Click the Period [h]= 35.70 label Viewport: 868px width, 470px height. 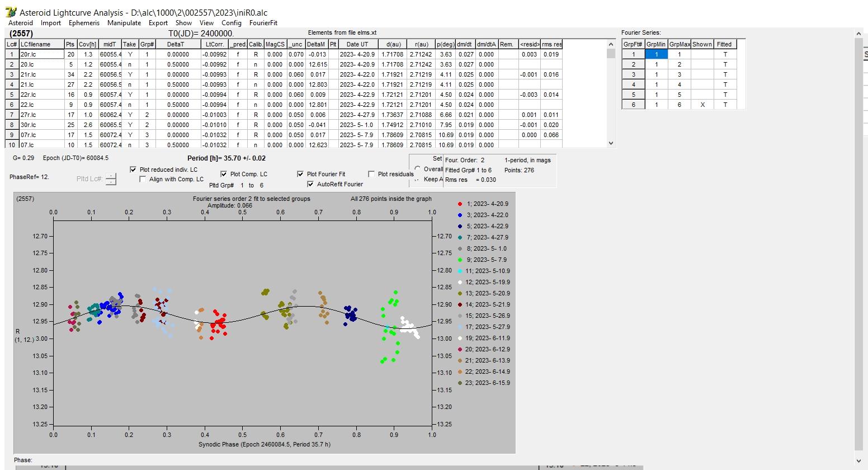point(227,158)
